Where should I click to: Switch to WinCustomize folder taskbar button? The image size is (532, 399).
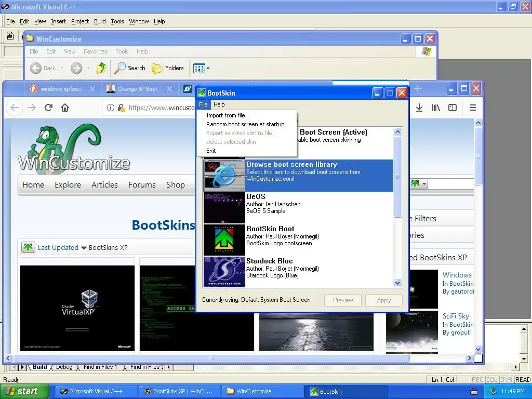263,392
